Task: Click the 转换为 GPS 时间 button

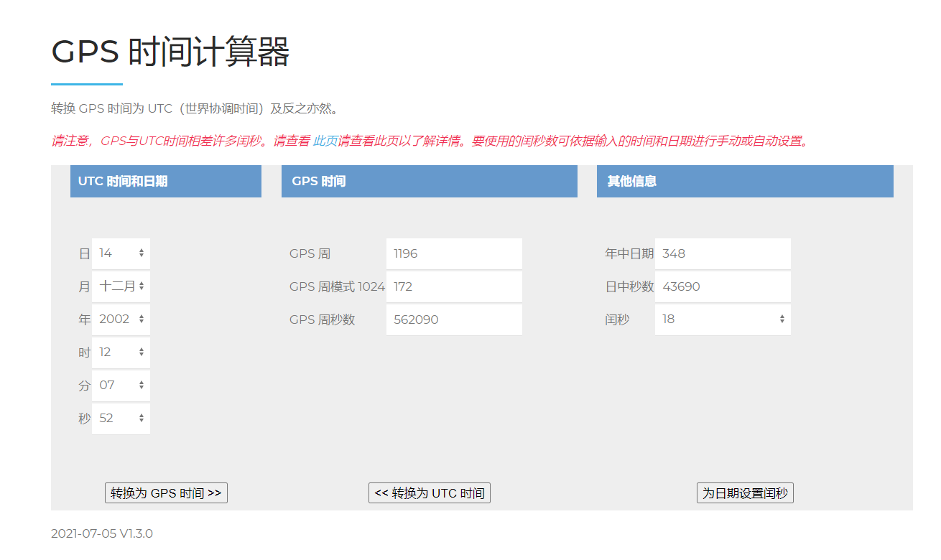Action: point(166,493)
